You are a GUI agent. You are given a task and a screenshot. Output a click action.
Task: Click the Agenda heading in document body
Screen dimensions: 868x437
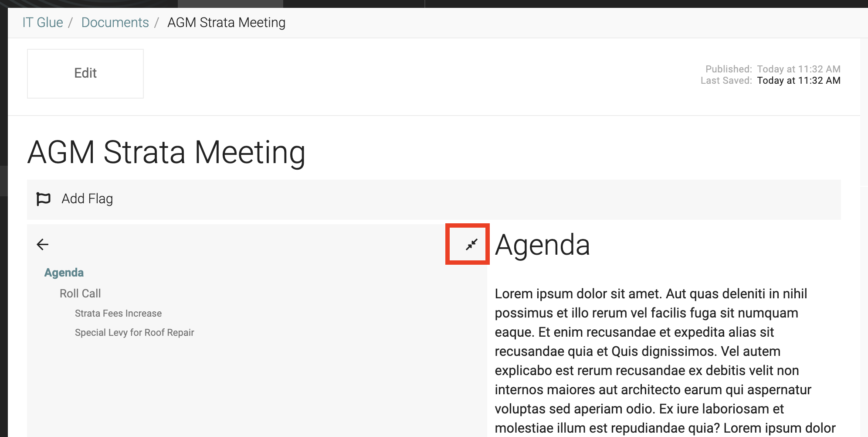542,245
